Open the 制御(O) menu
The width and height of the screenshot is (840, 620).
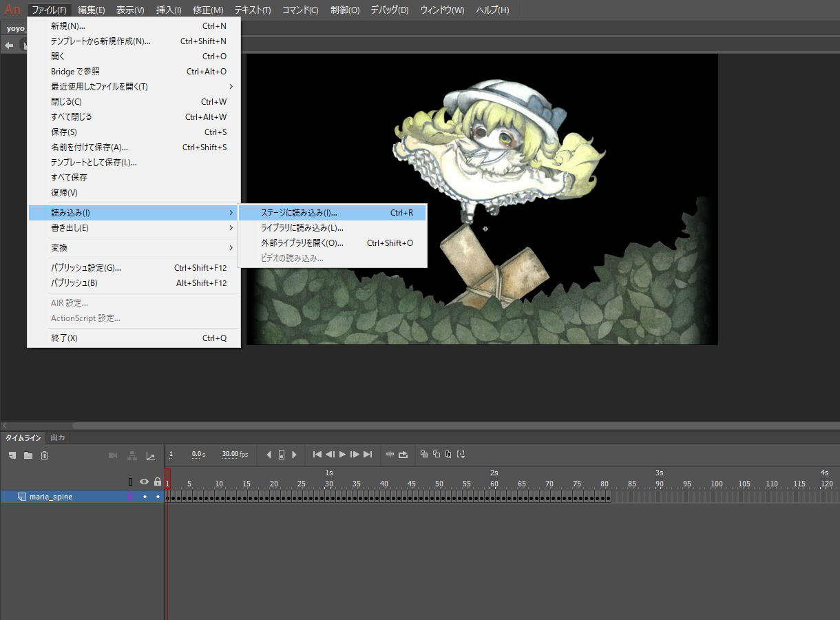pyautogui.click(x=345, y=10)
